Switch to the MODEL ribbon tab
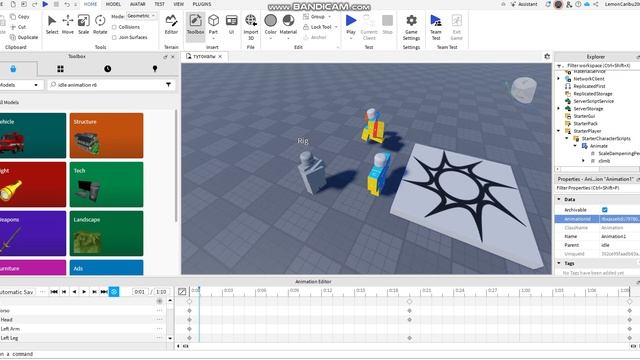640x360 pixels. pos(113,4)
